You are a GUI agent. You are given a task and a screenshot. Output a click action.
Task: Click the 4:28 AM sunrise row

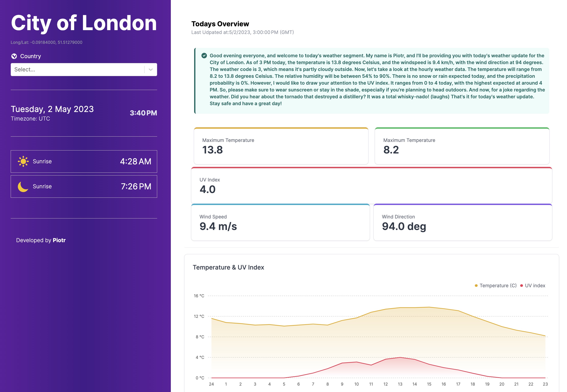coord(84,161)
